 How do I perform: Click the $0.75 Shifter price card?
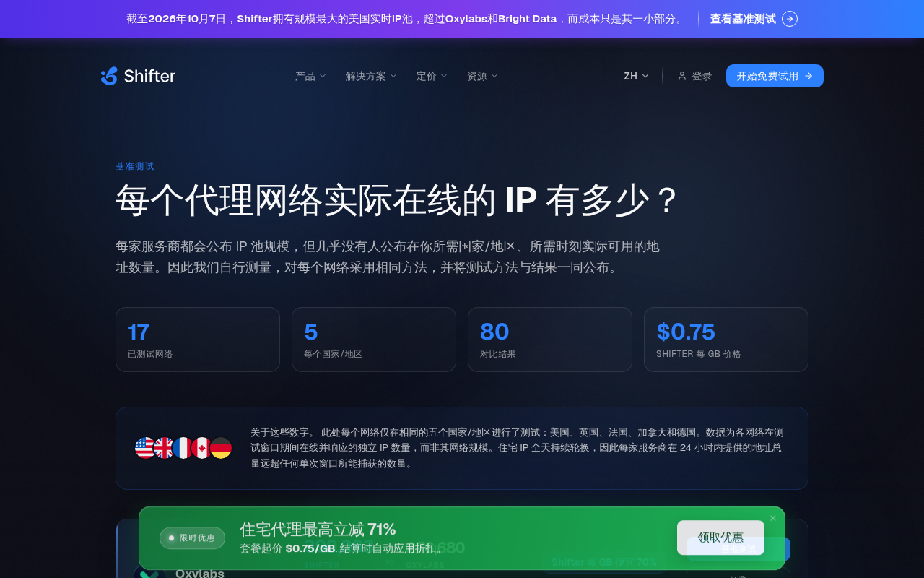[x=726, y=340]
